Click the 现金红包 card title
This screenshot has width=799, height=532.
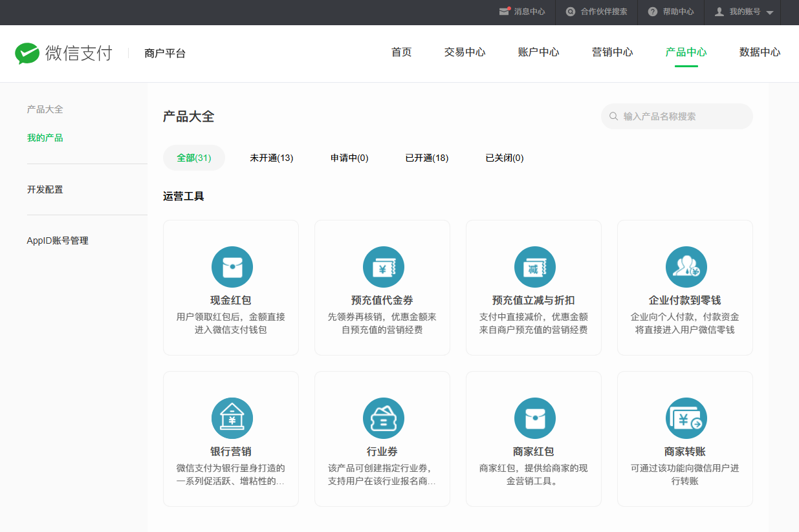pos(231,301)
